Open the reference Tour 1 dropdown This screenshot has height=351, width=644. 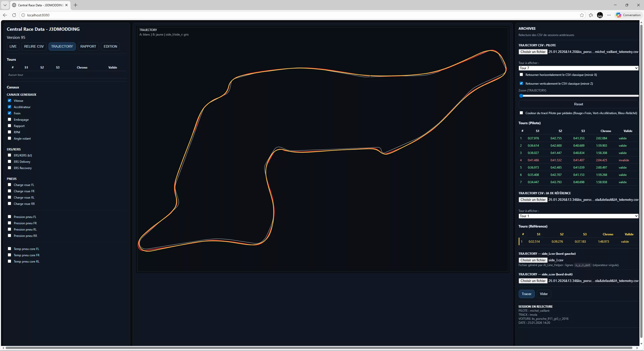[578, 216]
